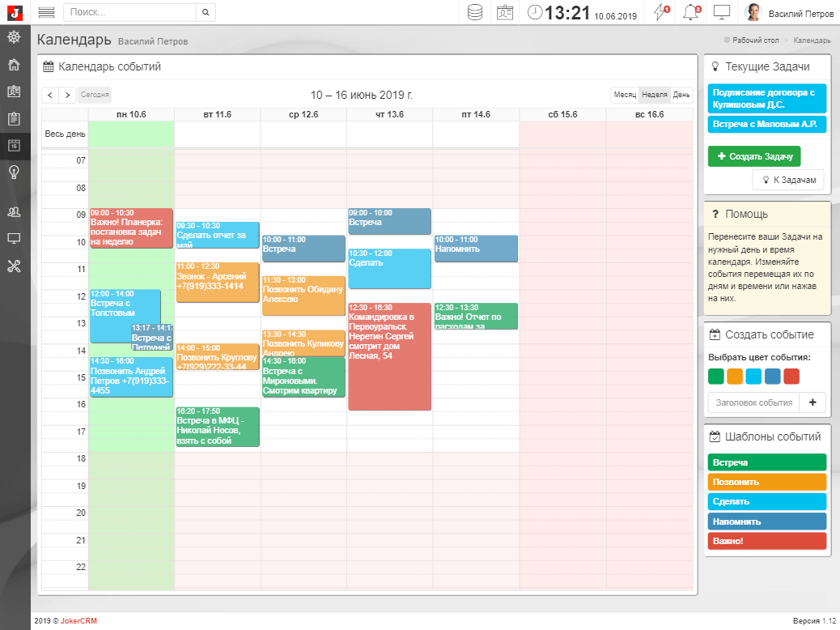Click the Создать Задачу button
Viewport: 840px width, 630px height.
coord(753,156)
